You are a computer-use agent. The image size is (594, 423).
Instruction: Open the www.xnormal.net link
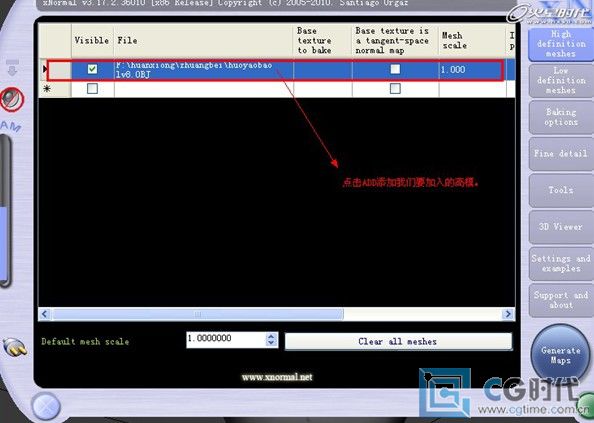277,377
